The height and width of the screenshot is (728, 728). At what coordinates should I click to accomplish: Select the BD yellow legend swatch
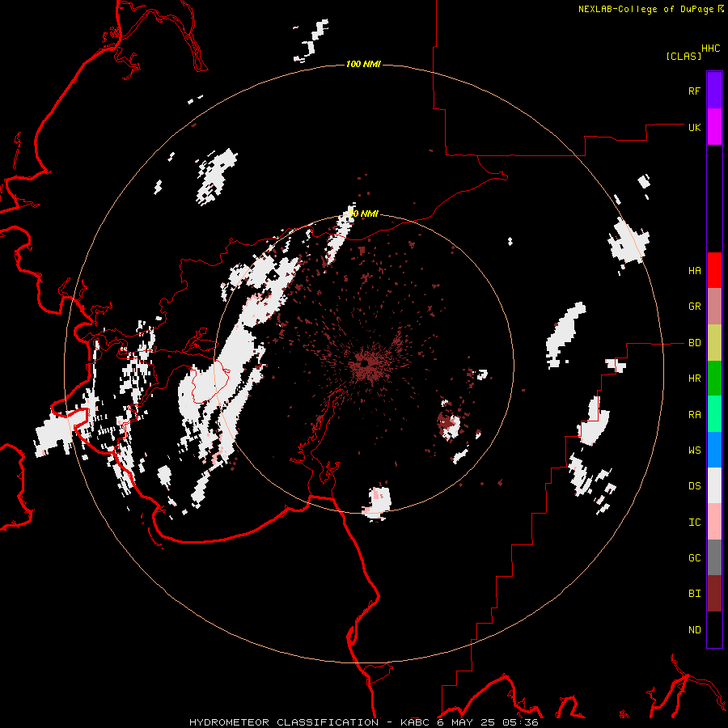click(x=714, y=343)
